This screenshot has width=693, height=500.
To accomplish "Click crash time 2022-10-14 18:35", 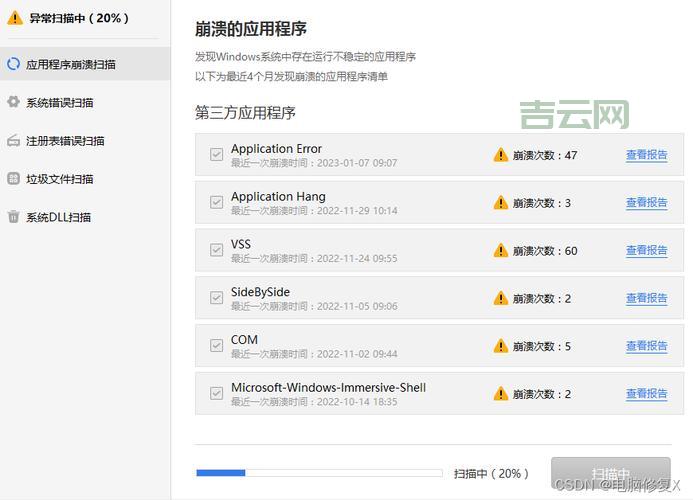I will point(357,402).
